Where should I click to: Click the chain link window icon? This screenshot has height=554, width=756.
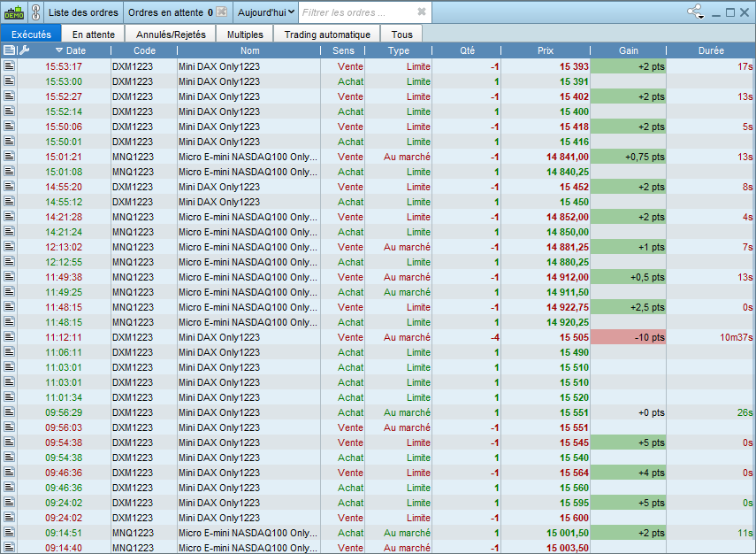pos(35,12)
